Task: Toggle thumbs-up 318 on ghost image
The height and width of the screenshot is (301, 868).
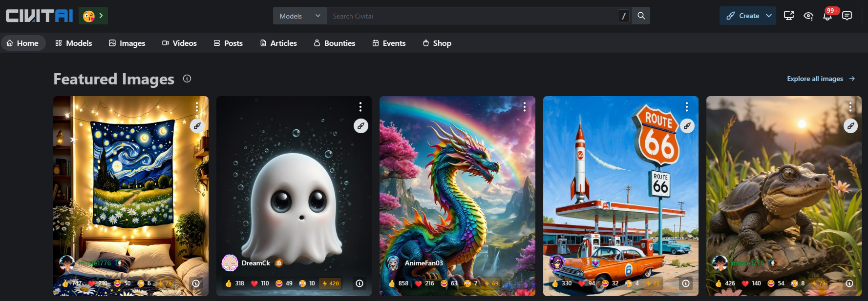Action: pyautogui.click(x=234, y=283)
